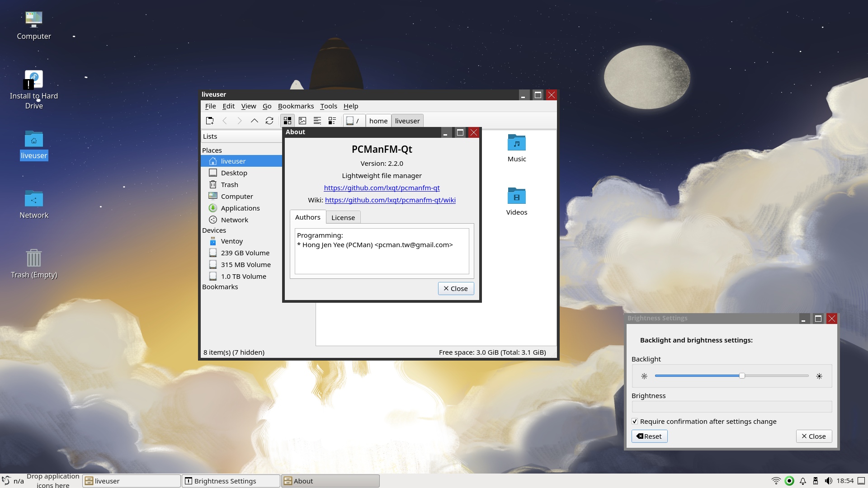Screen dimensions: 868x488
Task: Click the home path bar segment
Action: coord(378,121)
